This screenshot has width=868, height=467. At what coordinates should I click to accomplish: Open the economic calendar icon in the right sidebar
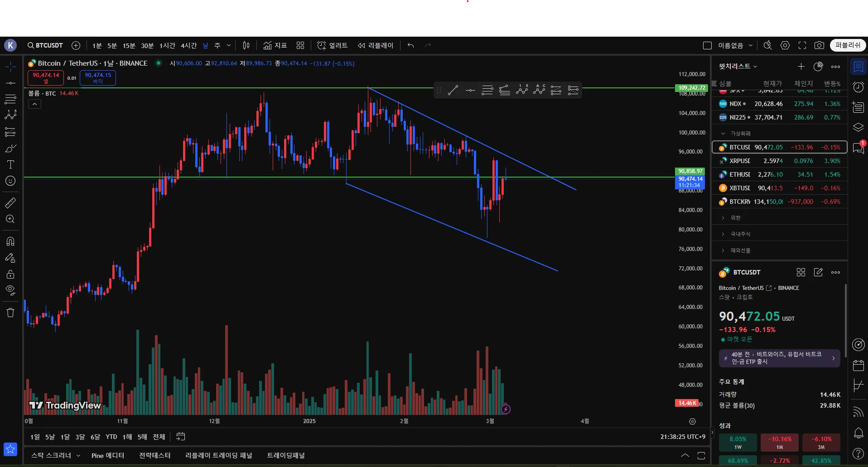click(858, 365)
